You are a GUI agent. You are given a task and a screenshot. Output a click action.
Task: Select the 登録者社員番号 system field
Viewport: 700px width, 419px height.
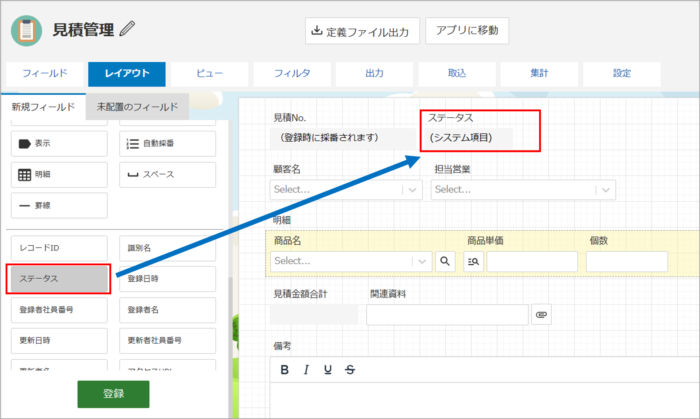(59, 310)
